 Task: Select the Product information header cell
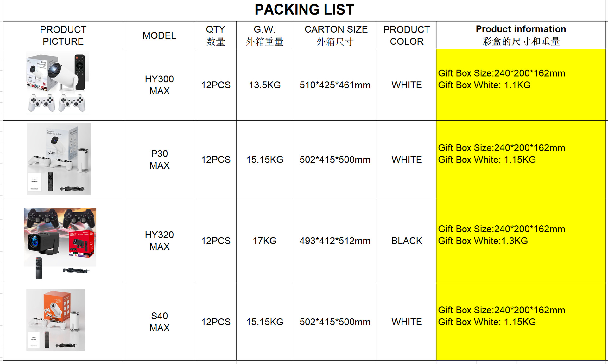pos(521,35)
